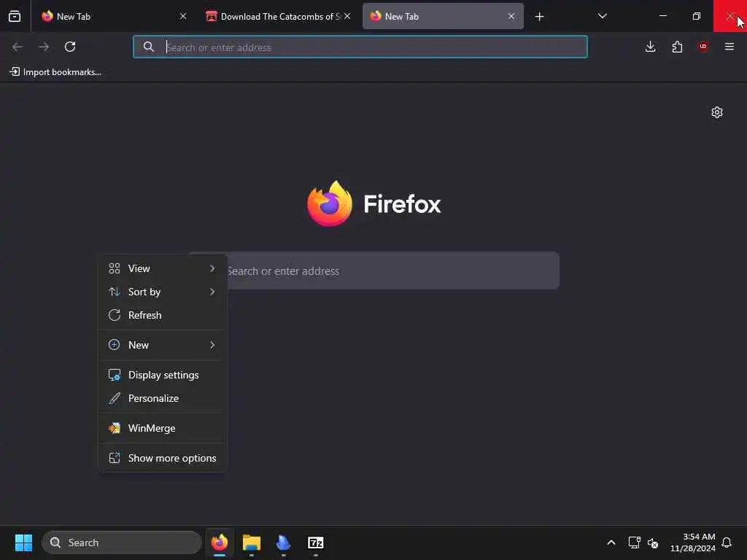Click Show more options entry

coord(163,458)
